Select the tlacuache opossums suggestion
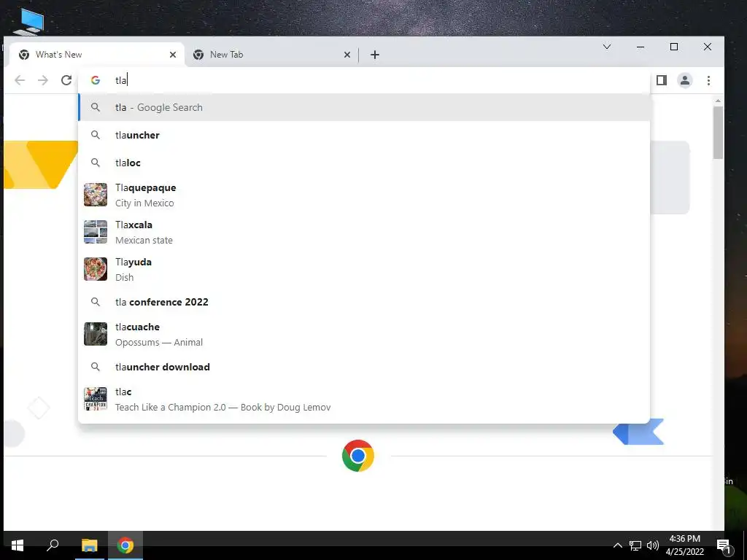The image size is (747, 560). tap(364, 334)
